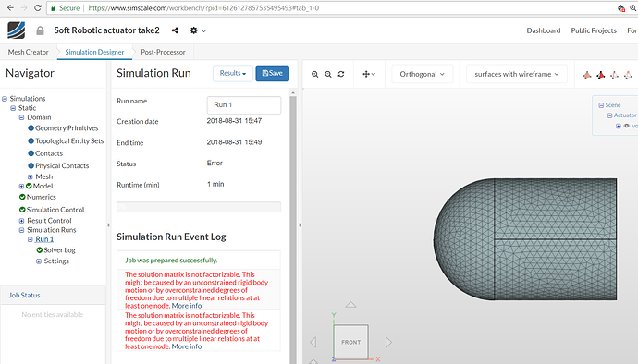Click the Job Status panel header
Image resolution: width=638 pixels, height=364 pixels.
click(53, 295)
